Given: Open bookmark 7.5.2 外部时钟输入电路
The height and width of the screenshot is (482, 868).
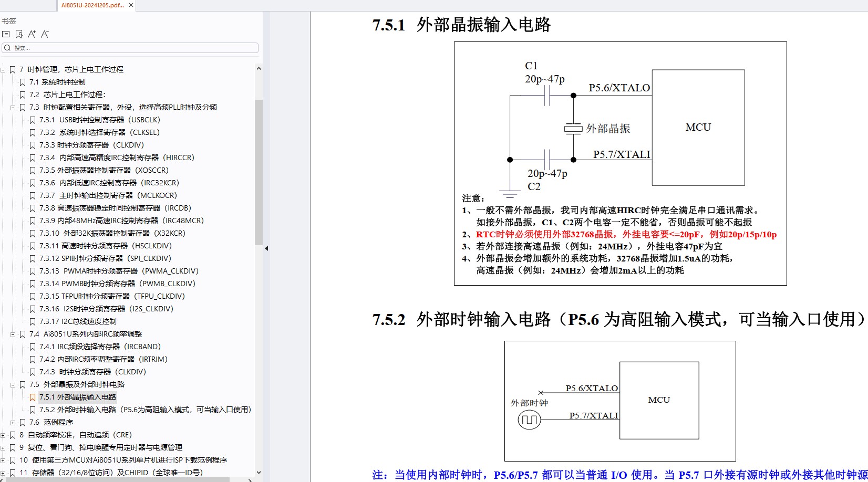Looking at the screenshot, I should (146, 410).
